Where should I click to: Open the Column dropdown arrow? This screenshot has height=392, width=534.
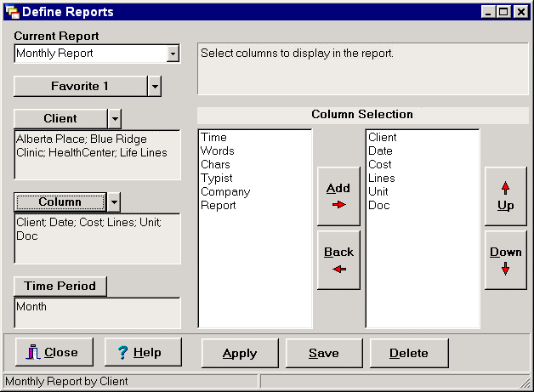[x=115, y=202]
